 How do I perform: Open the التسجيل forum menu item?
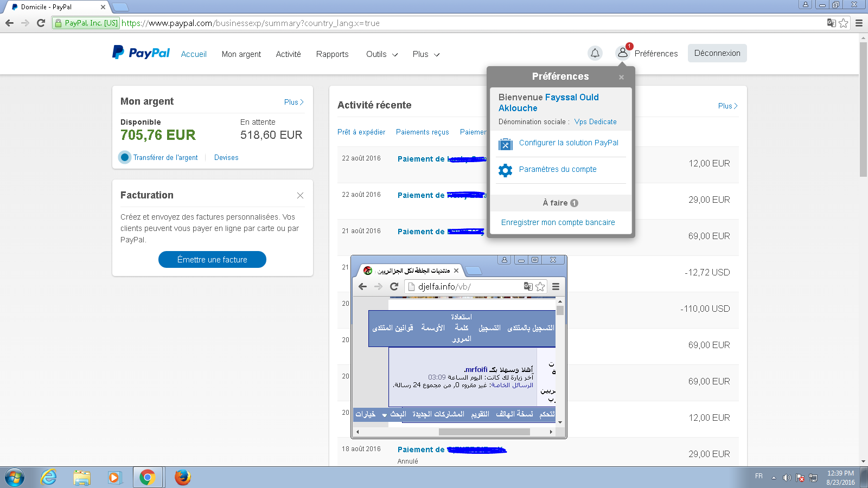(x=489, y=328)
